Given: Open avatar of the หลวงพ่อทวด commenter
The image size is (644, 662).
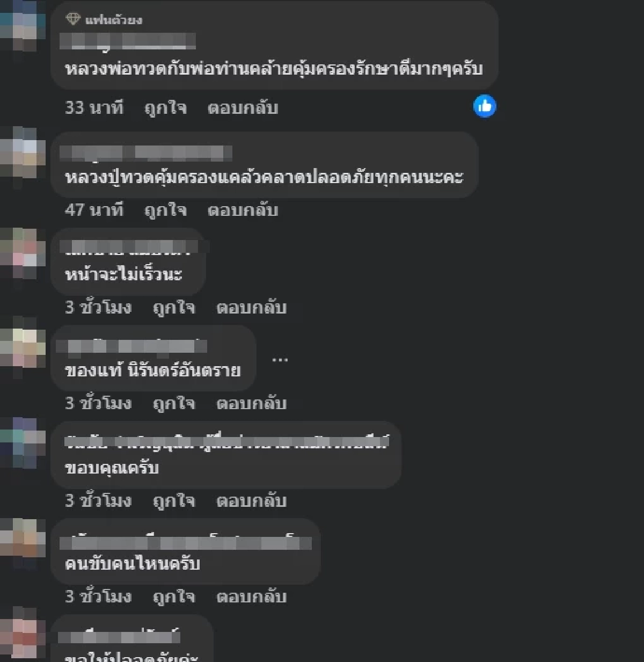Looking at the screenshot, I should click(21, 26).
